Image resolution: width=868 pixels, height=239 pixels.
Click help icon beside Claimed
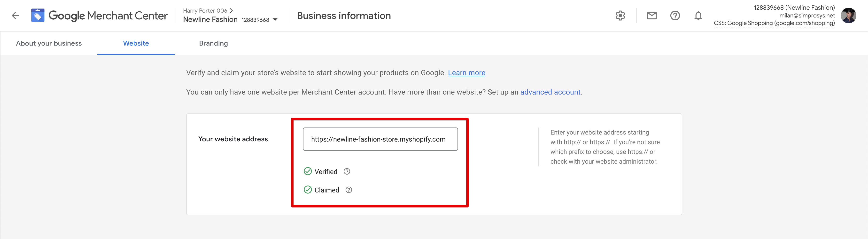(349, 190)
